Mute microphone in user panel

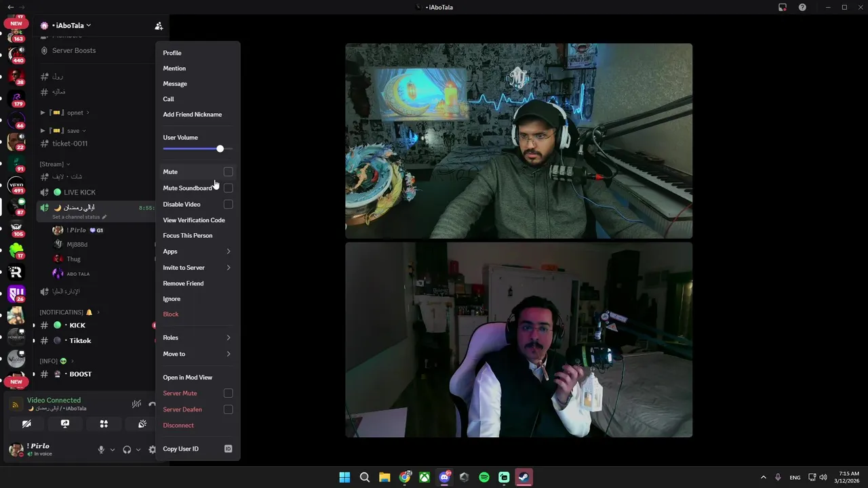(x=101, y=449)
